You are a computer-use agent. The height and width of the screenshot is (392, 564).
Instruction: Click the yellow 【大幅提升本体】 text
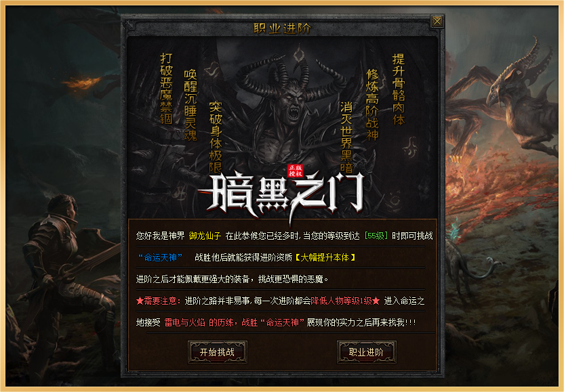[x=325, y=258]
